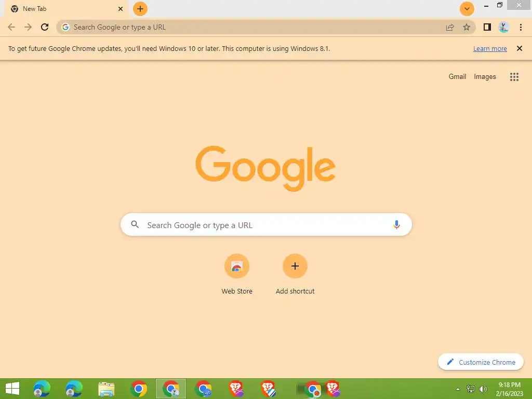The height and width of the screenshot is (399, 532).
Task: Open the Web Store shortcut
Action: pos(237,266)
